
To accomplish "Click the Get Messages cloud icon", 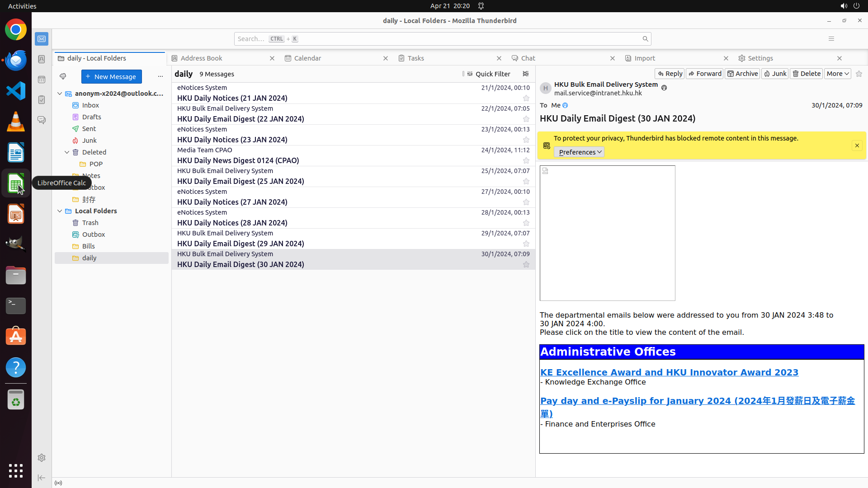I will tap(63, 76).
